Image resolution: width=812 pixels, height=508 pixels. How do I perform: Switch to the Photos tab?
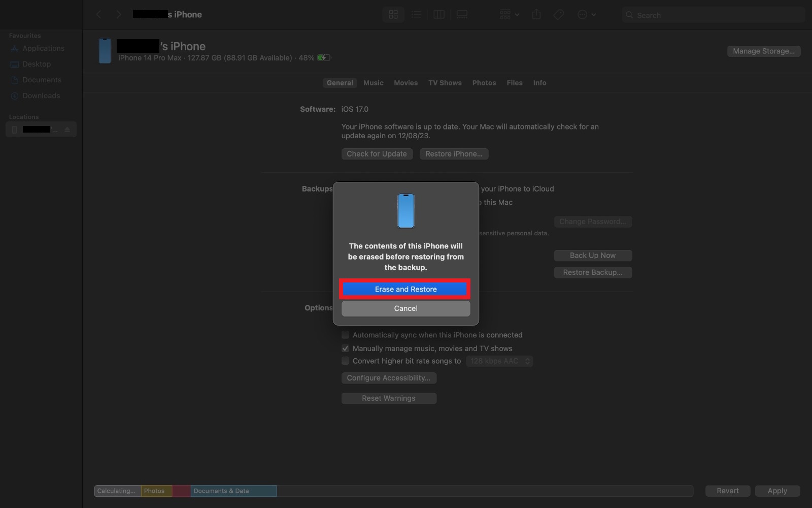[x=484, y=83]
